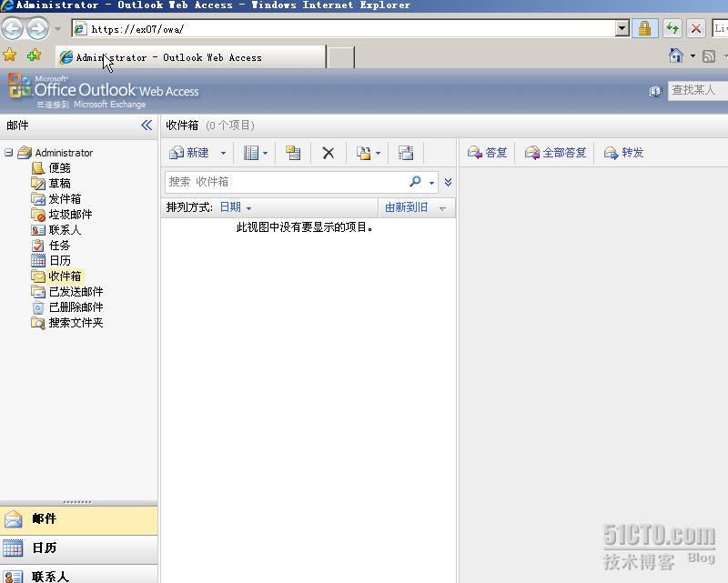Viewport: 728px width, 583px height.
Task: Click the reading pane layout icon
Action: pyautogui.click(x=251, y=153)
